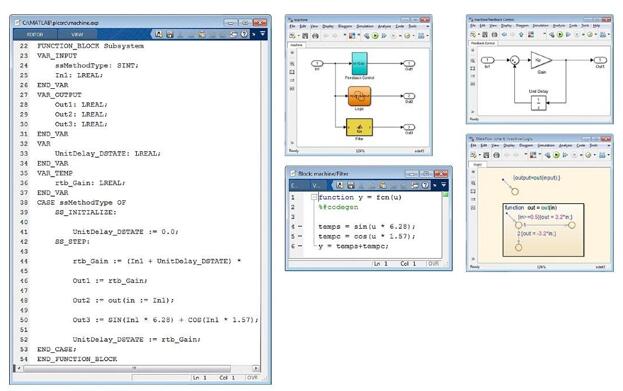623x391 pixels.
Task: Click the Save icon in machine model toolbar
Action: pyautogui.click(x=305, y=36)
